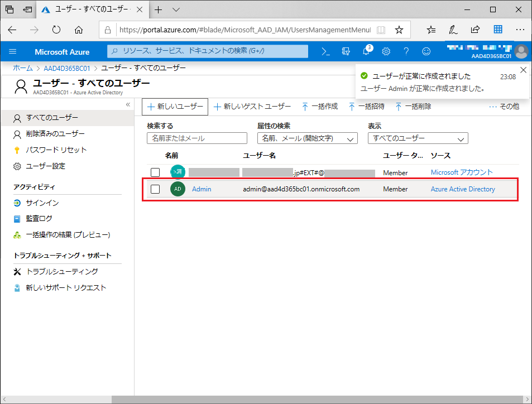Focus the name or mail search box

(197, 138)
